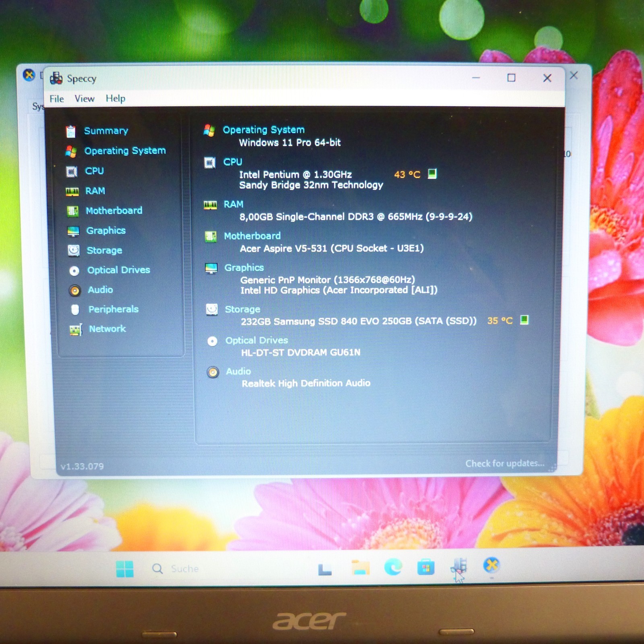Click the Speccy logo in title bar
Screen dimensions: 644x644
click(56, 78)
